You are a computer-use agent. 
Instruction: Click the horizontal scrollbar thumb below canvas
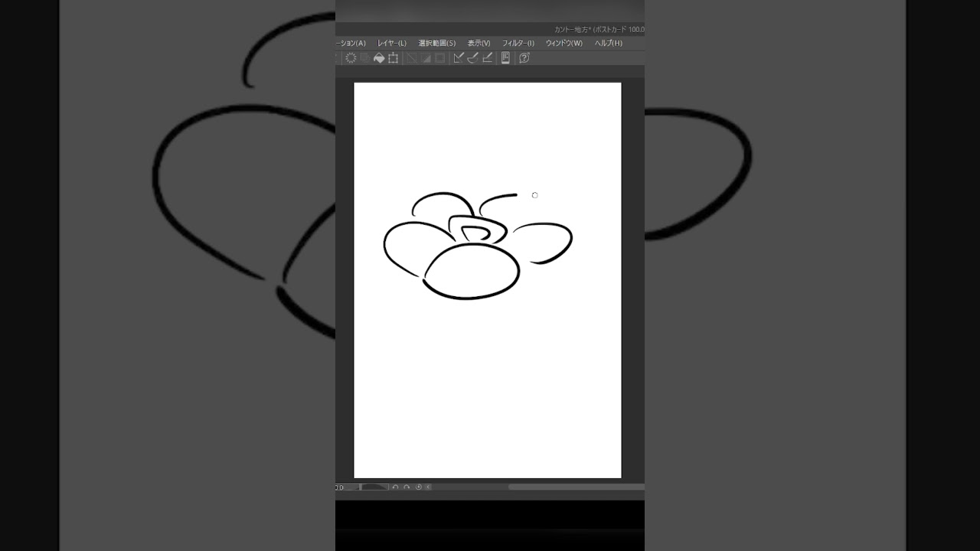click(x=577, y=487)
